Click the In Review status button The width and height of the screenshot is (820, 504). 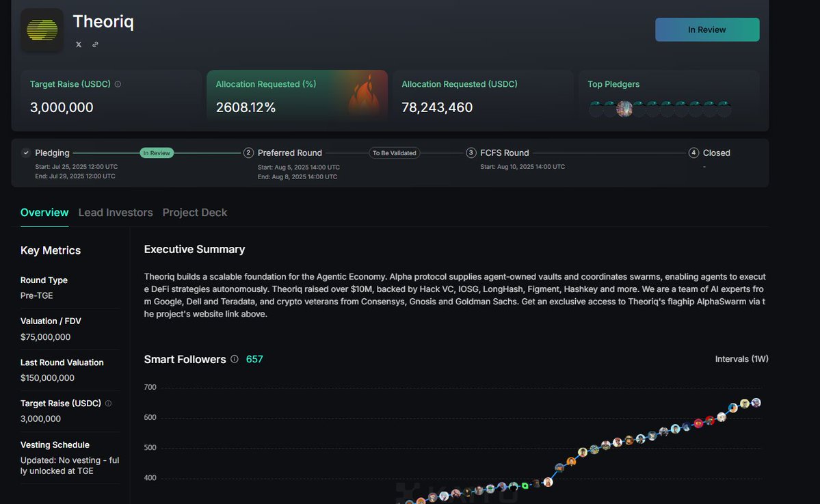[x=707, y=30]
